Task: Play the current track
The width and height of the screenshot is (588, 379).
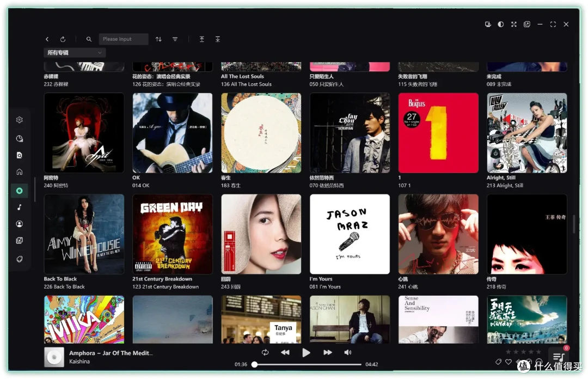Action: pos(306,352)
